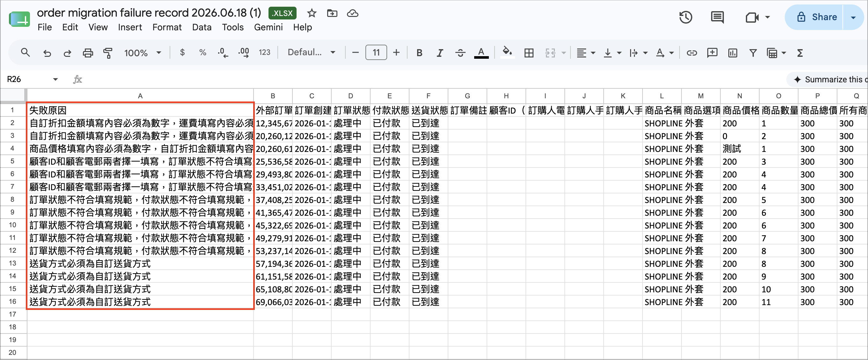Open the Format menu
This screenshot has width=868, height=360.
pyautogui.click(x=167, y=27)
